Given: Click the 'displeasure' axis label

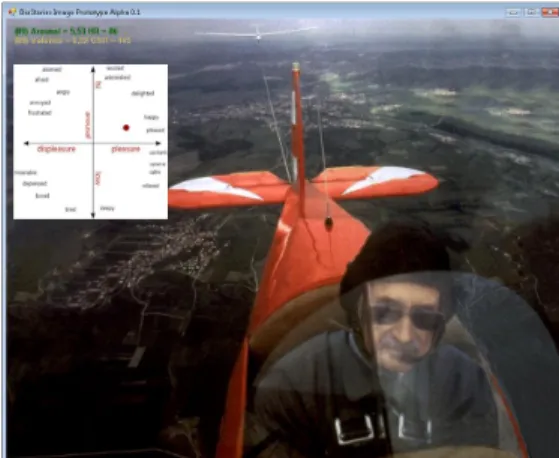Looking at the screenshot, I should pyautogui.click(x=56, y=149).
